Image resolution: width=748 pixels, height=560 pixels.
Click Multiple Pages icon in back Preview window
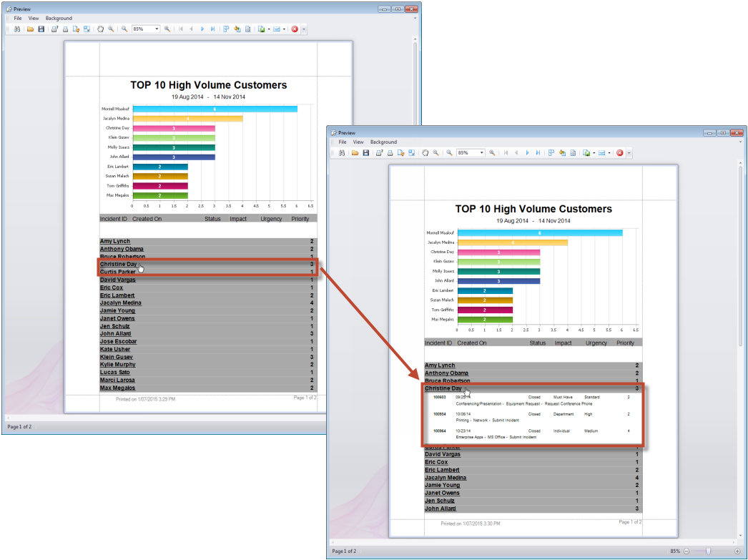[226, 29]
